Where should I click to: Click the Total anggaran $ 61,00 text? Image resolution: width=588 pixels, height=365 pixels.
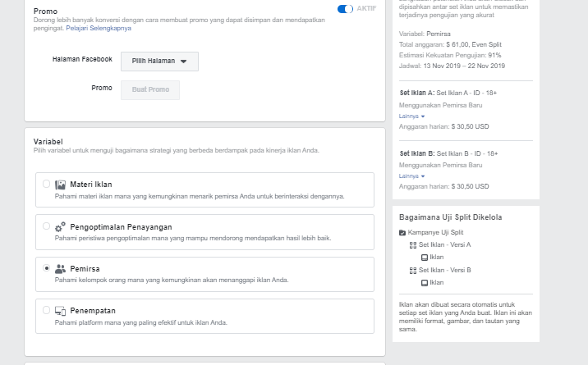[x=450, y=44]
